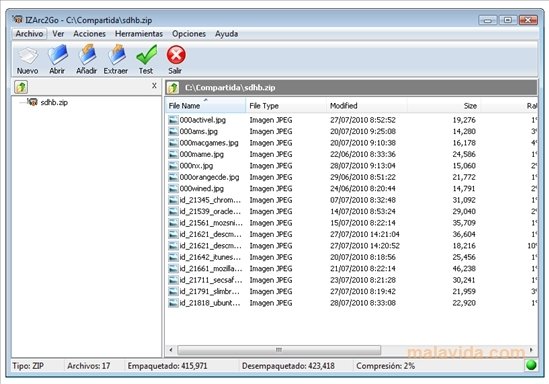The height and width of the screenshot is (384, 549).
Task: Click the green status indicator in status bar
Action: click(531, 365)
